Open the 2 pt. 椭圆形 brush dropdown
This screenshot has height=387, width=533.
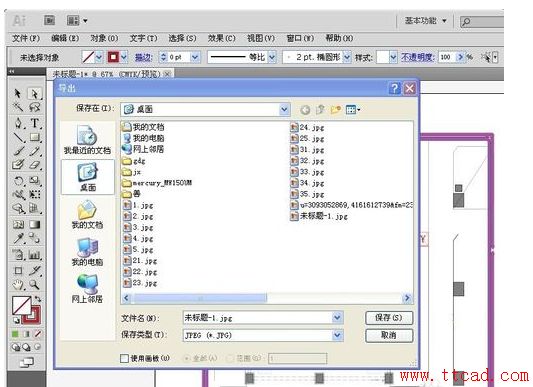[346, 57]
